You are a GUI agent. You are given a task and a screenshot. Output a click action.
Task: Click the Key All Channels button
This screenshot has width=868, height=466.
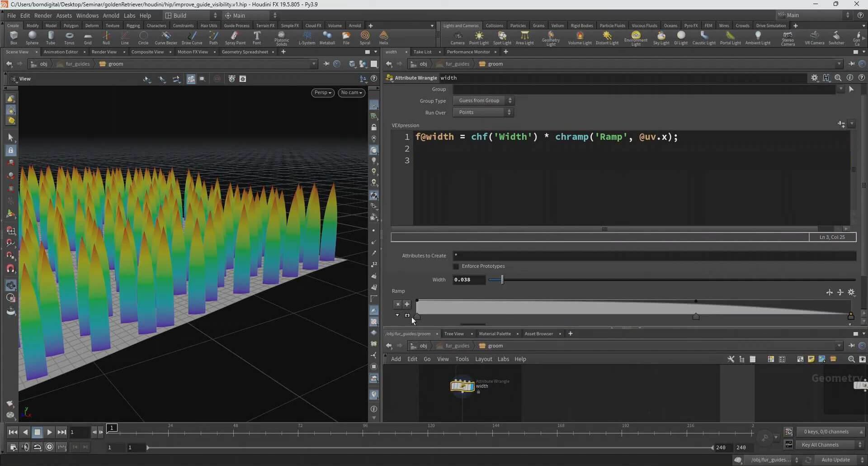click(x=820, y=445)
